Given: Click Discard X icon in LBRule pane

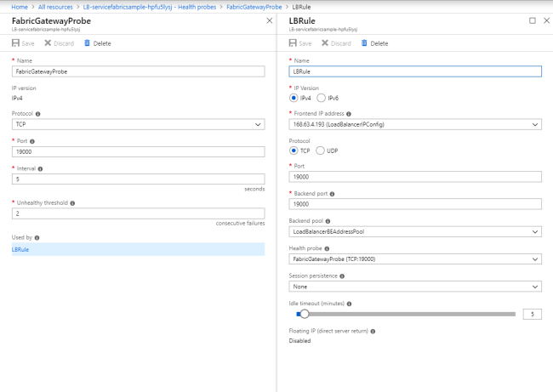Looking at the screenshot, I should [x=325, y=43].
